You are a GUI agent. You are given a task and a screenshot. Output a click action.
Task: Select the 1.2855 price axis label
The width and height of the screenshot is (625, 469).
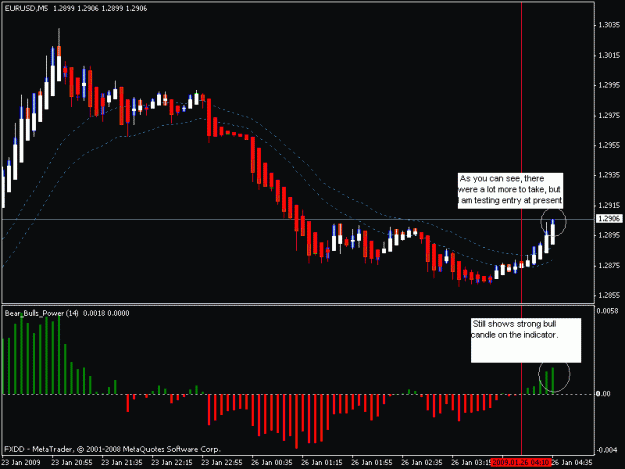(x=609, y=295)
